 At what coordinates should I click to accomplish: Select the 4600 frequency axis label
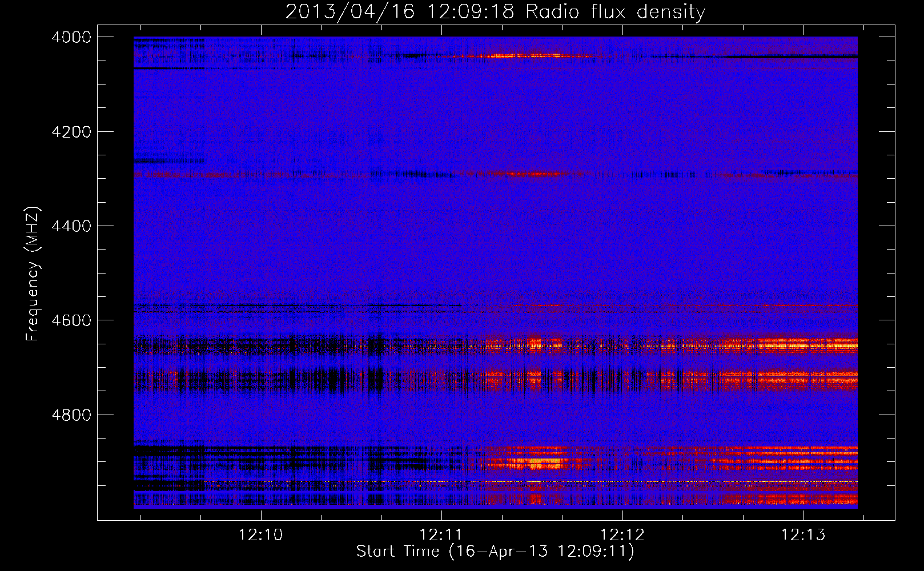click(71, 320)
